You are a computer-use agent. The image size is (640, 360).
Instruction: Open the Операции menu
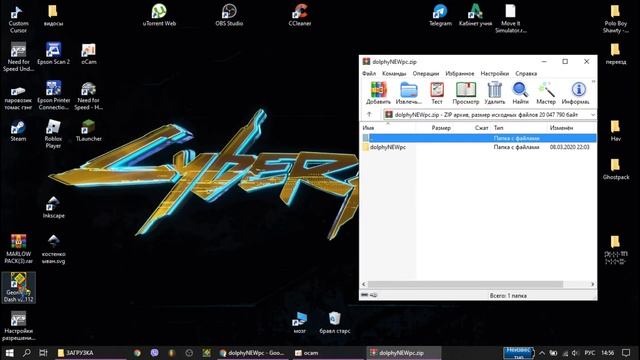pos(426,73)
